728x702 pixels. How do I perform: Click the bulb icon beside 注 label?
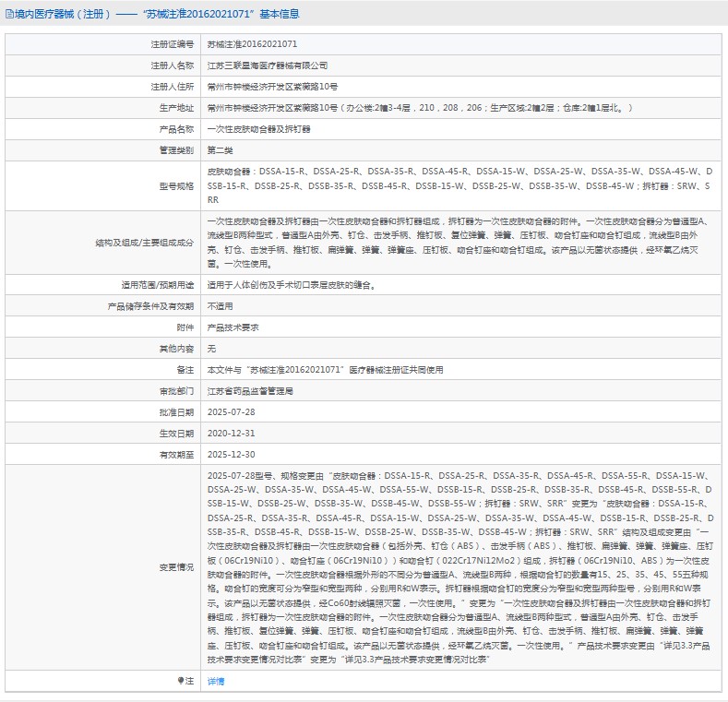pyautogui.click(x=181, y=681)
